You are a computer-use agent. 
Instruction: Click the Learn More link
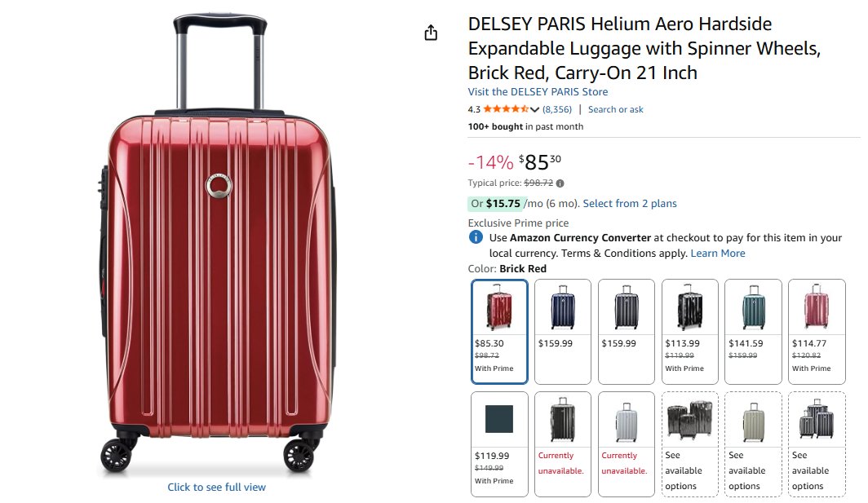coord(718,254)
